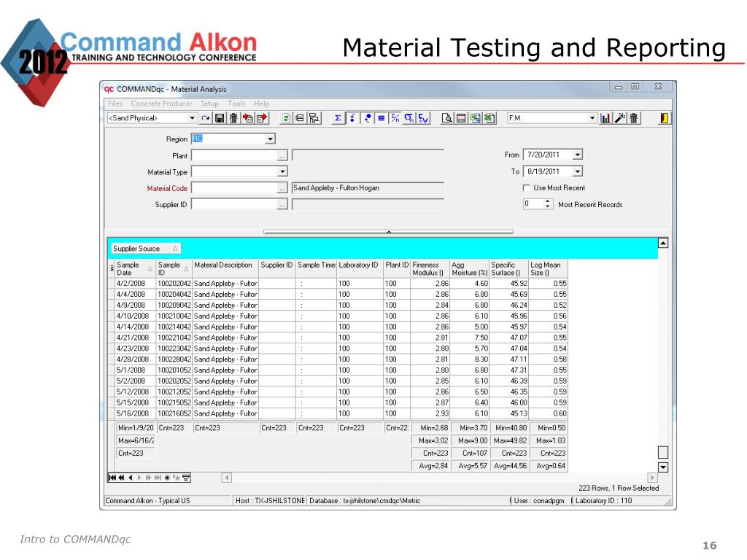Open the From date dropdown
Screen dimensions: 747x560
tap(578, 155)
